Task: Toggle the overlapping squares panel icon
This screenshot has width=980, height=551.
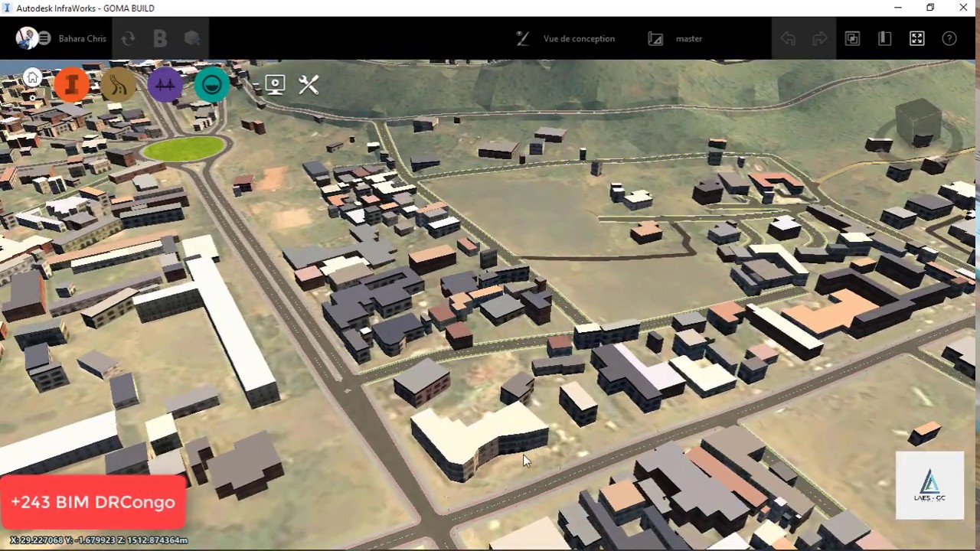Action: pos(852,38)
